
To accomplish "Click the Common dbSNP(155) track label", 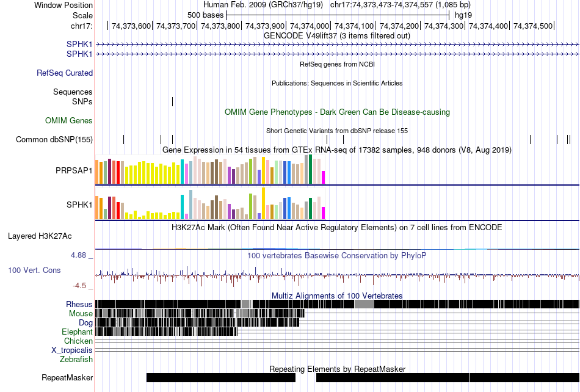I will coord(54,139).
